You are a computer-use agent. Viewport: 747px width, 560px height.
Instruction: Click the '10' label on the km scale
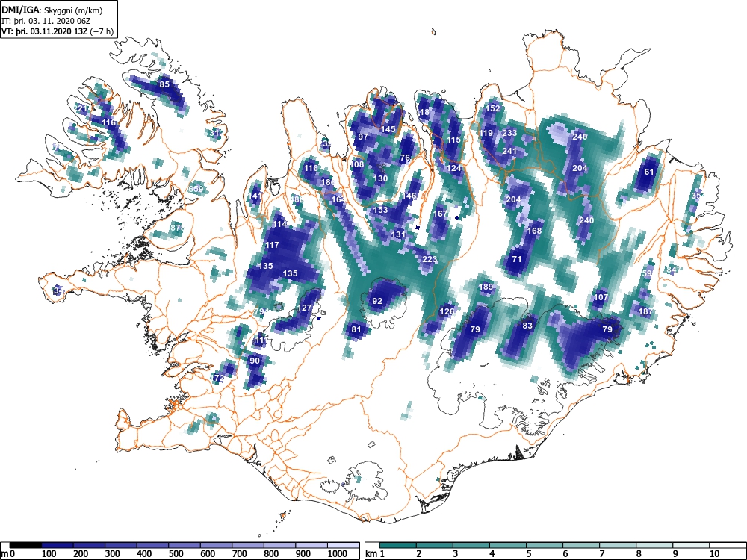pyautogui.click(x=713, y=554)
